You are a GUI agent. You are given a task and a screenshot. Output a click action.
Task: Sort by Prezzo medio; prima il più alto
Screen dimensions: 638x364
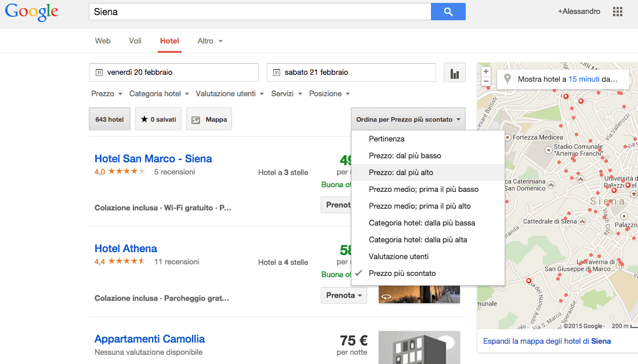[x=428, y=206]
